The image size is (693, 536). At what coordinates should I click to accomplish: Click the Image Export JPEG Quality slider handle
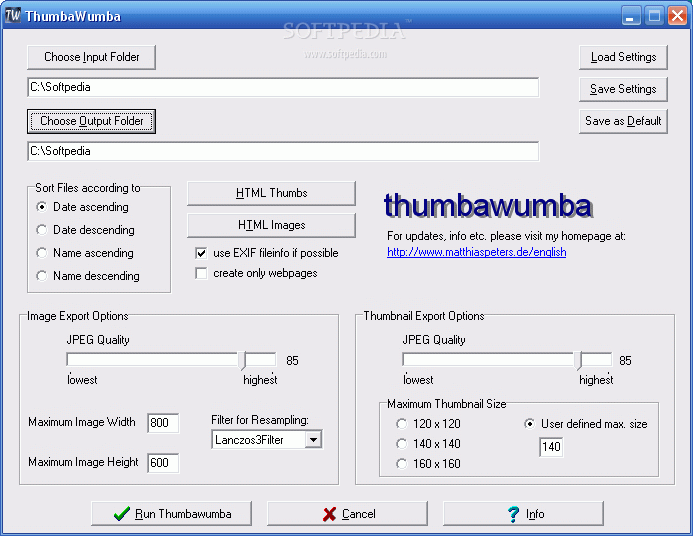(x=242, y=361)
